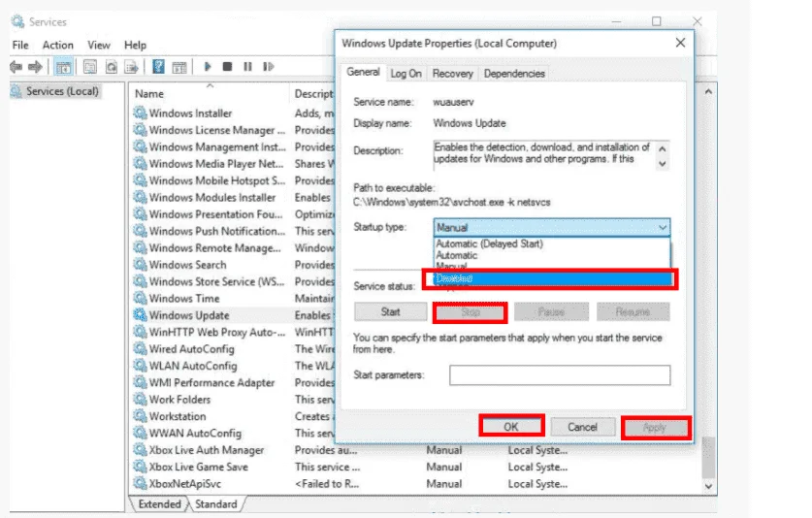Click gear icon beside Windows Installer
The image size is (812, 518).
(x=140, y=113)
